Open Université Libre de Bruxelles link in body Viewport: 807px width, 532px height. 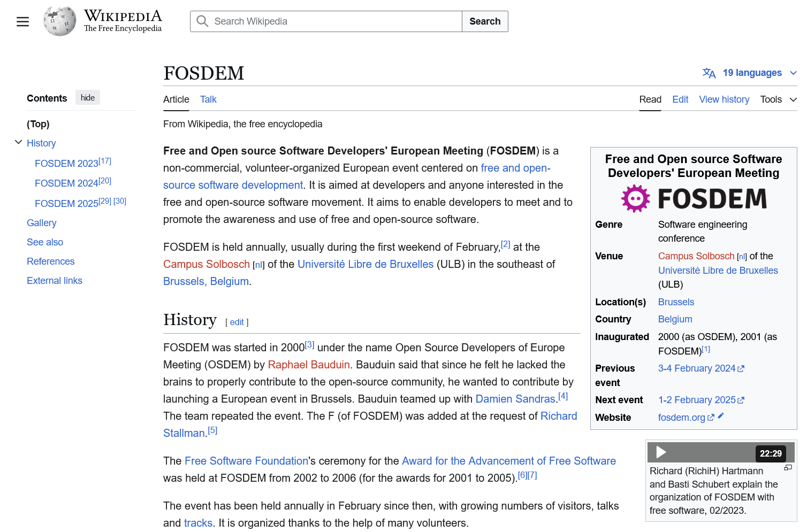[x=366, y=264]
